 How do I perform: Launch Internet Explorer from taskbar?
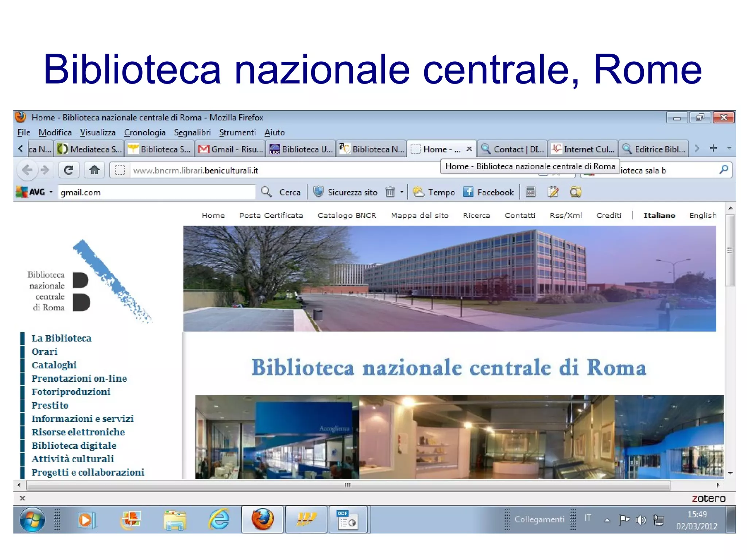[x=219, y=519]
